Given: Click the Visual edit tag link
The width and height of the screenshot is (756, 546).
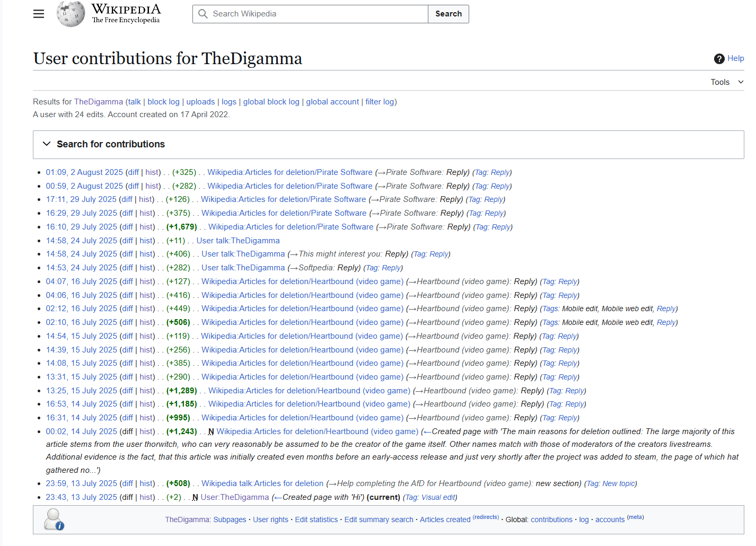Looking at the screenshot, I should point(438,497).
